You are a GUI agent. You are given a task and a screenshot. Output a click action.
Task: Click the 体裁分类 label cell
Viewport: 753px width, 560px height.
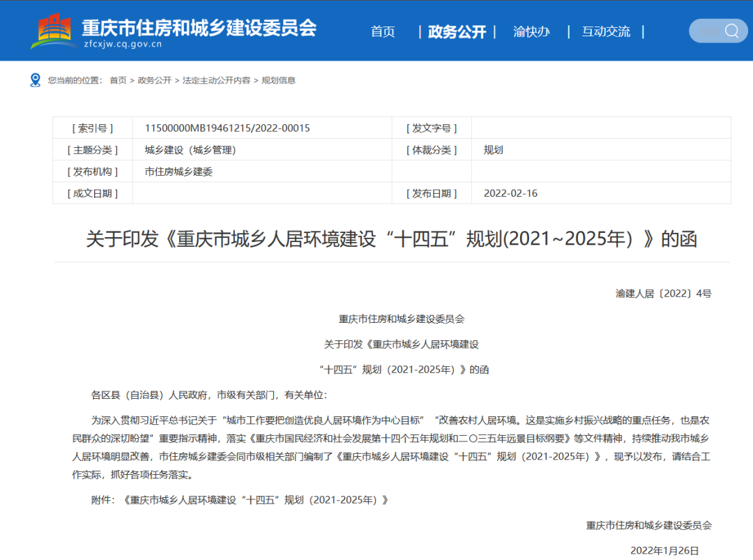click(x=432, y=150)
